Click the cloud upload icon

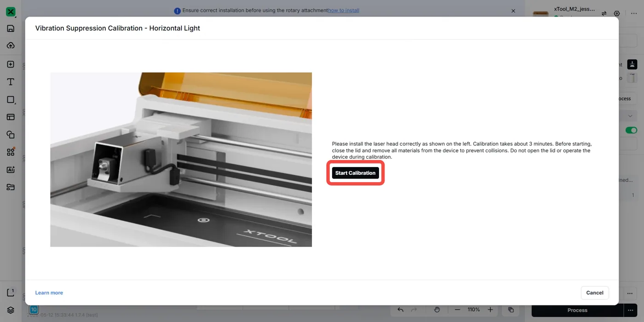pos(11,45)
